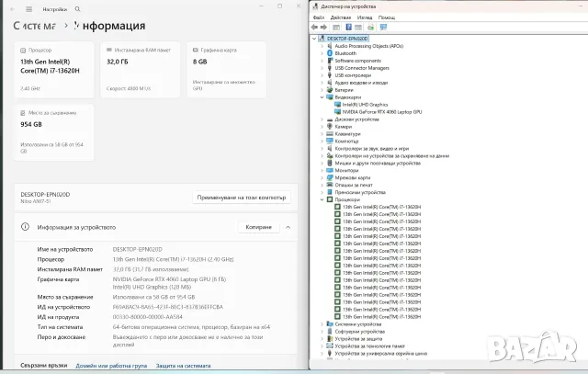Click the DESKTOP-EPN020D name in Име на устройството row
The height and width of the screenshot is (374, 588).
tap(137, 249)
